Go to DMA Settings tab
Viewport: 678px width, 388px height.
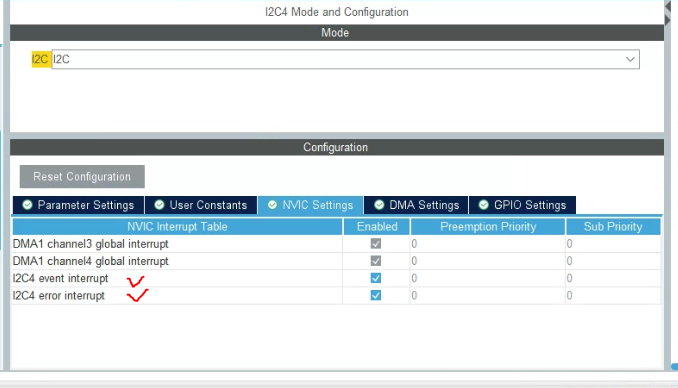416,205
